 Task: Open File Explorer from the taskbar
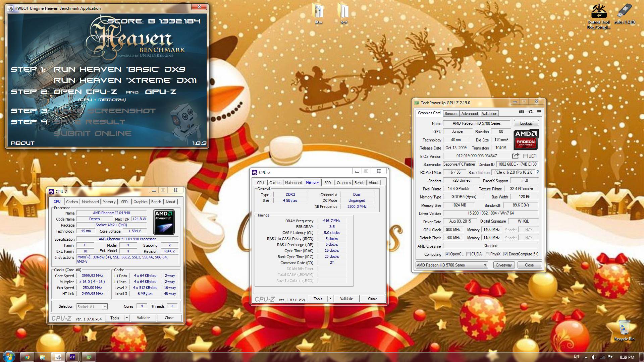tap(42, 357)
